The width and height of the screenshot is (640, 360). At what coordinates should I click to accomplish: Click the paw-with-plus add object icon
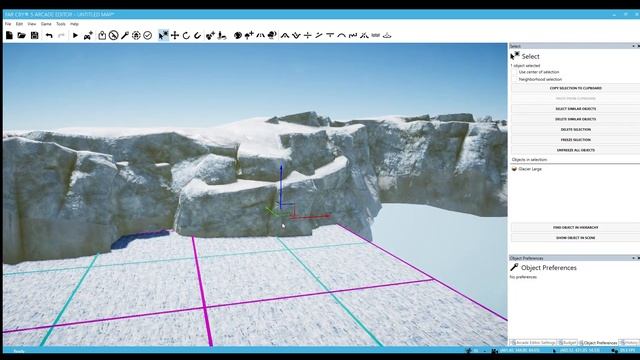pyautogui.click(x=210, y=36)
